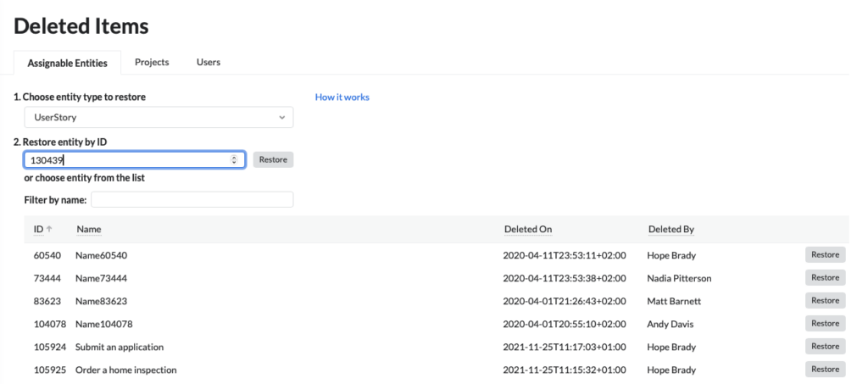Switch to the Projects tab
Screen dimensions: 868x384
152,62
